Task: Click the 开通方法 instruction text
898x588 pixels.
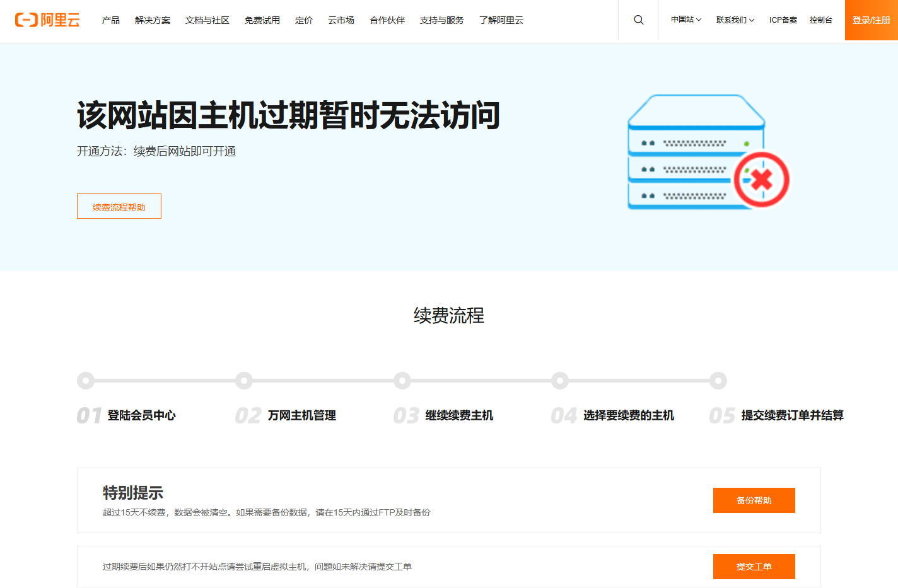Action: click(156, 151)
